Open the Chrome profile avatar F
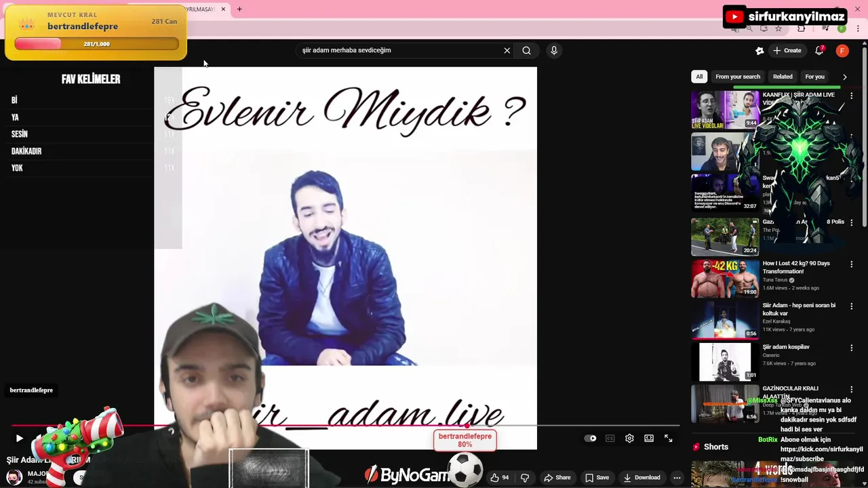The width and height of the screenshot is (868, 488). 842,28
